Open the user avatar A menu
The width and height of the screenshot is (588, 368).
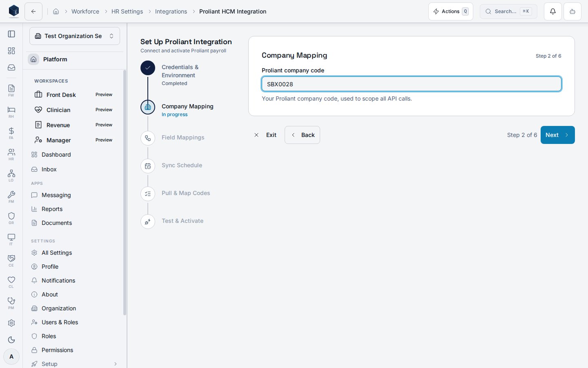tap(11, 357)
